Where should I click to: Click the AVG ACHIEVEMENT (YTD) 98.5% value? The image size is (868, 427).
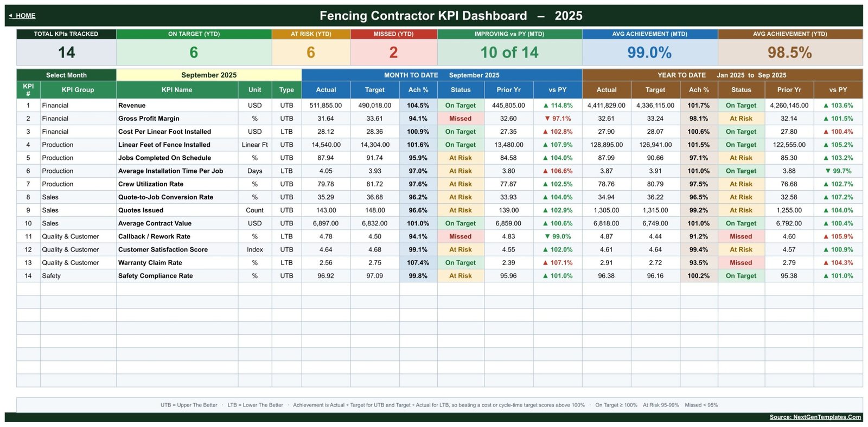tap(790, 53)
